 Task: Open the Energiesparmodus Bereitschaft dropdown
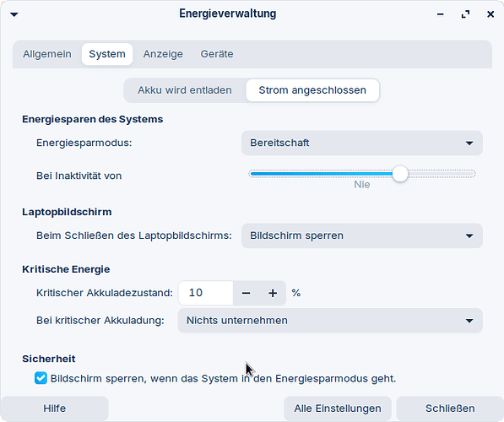click(362, 143)
